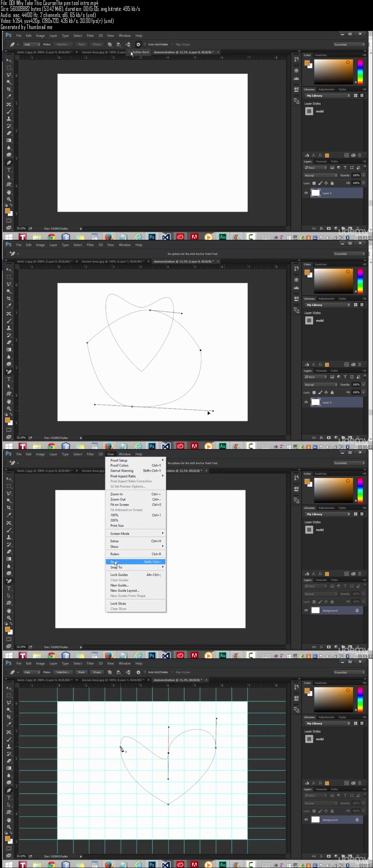This screenshot has height=868, width=373.
Task: Filter for type layers in 00:06:02 frame
Action: tap(345, 377)
